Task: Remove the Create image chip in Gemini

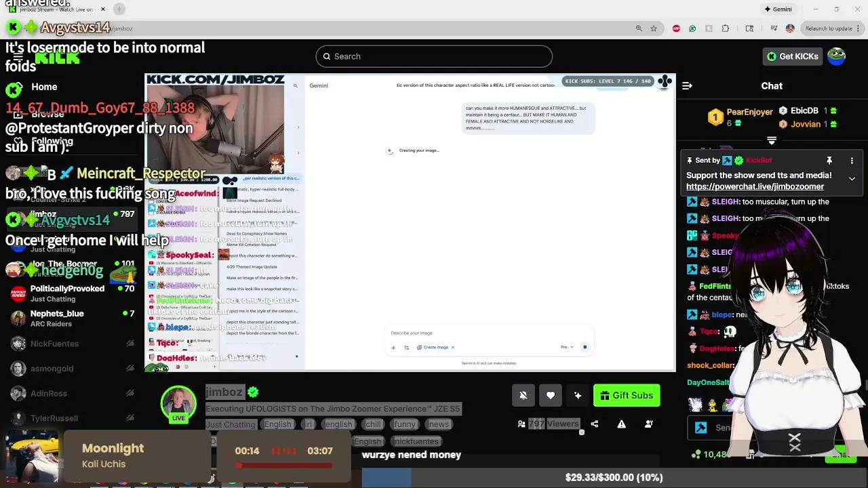Action: tap(453, 347)
